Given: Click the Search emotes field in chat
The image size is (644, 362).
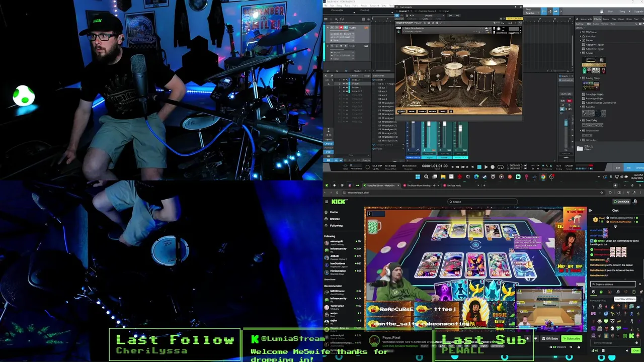Looking at the screenshot, I should tap(613, 284).
